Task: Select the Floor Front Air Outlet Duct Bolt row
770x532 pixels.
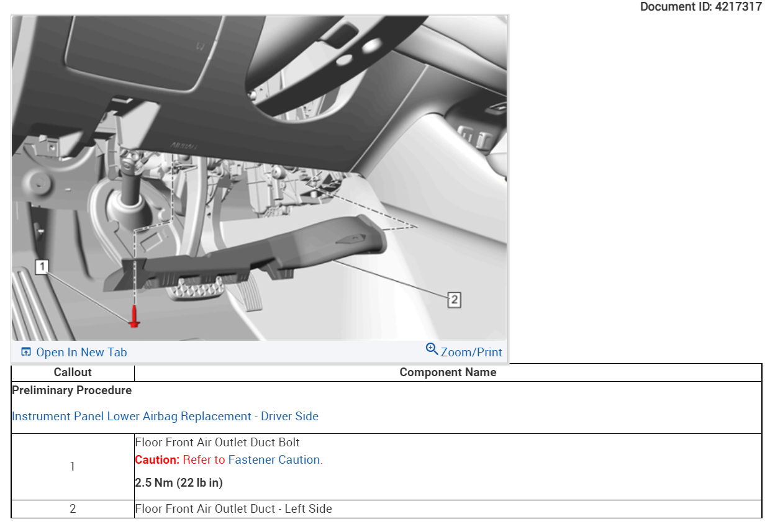Action: pos(217,442)
